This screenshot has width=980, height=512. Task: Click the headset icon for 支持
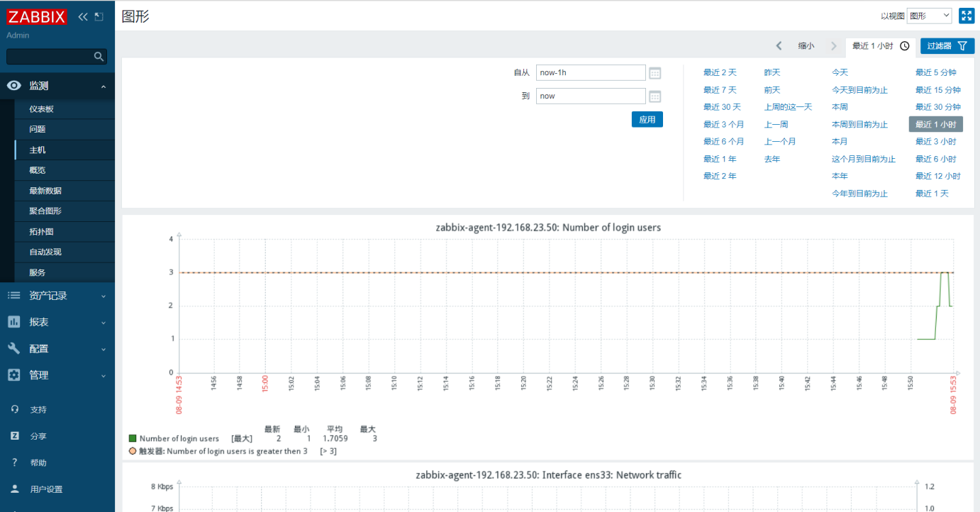click(x=15, y=409)
